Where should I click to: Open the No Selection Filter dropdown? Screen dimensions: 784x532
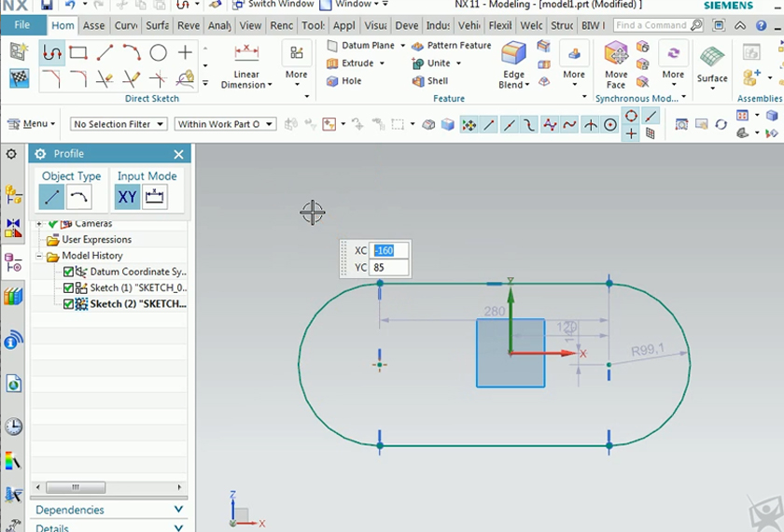click(119, 124)
